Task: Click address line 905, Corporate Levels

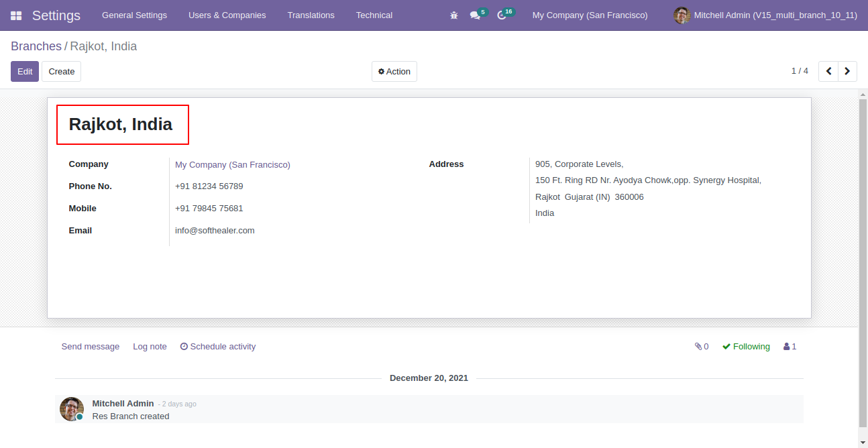Action: 580,164
